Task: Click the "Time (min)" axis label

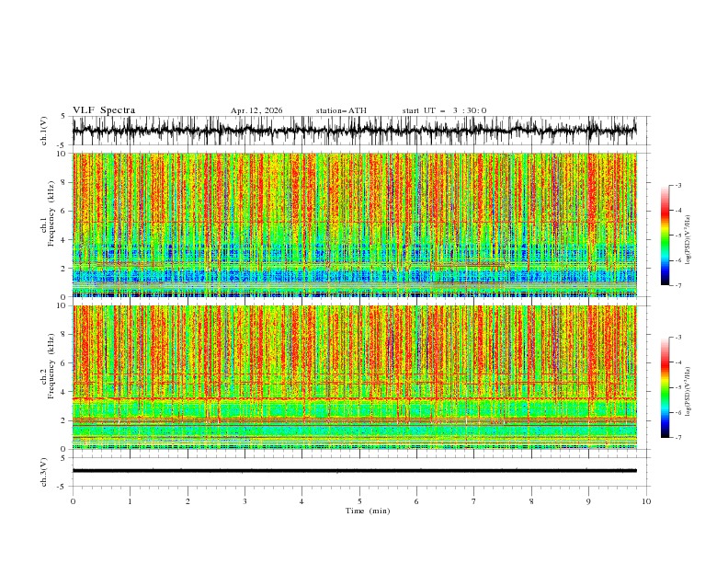Action: click(x=368, y=511)
